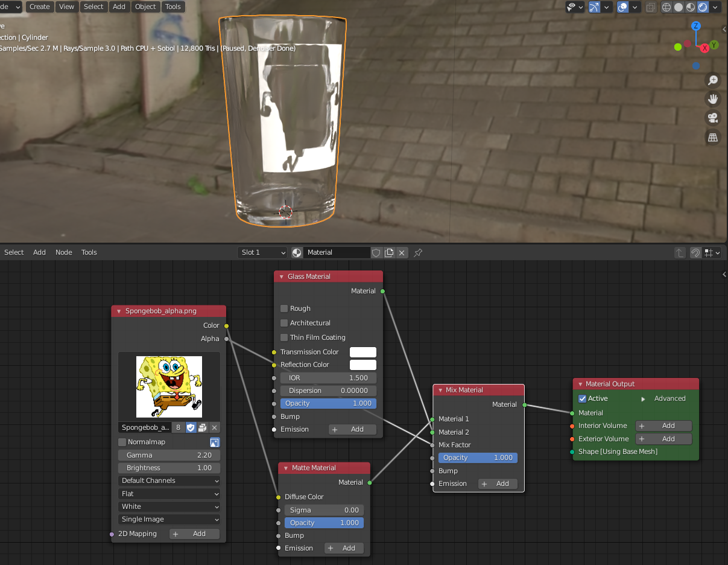
Task: Toggle snapping magnet in node editor
Action: click(695, 253)
